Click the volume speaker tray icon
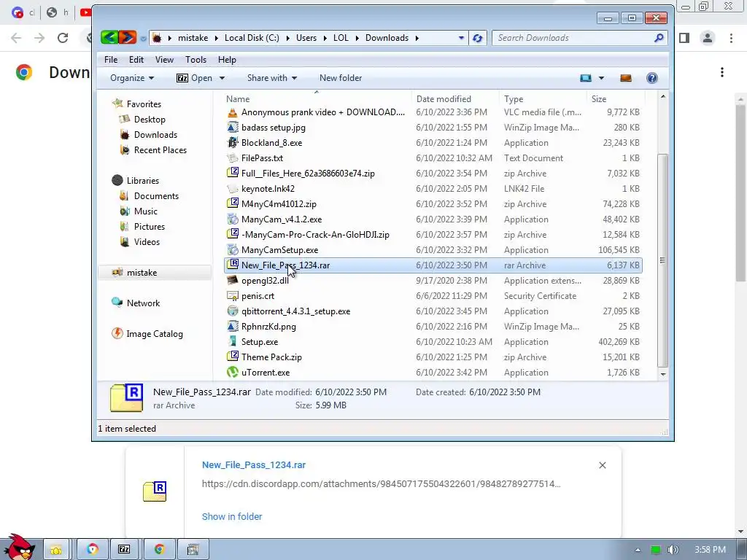Screen dimensions: 747x560 coord(673,550)
